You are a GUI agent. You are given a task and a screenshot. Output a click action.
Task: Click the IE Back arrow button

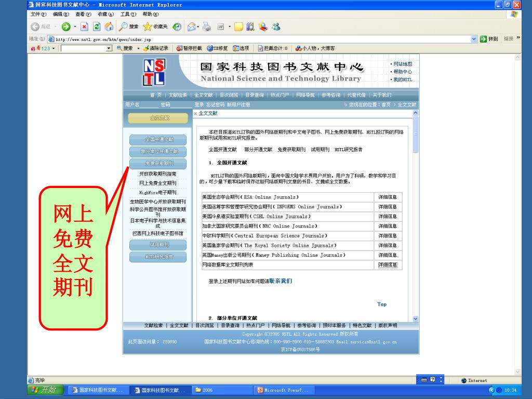[x=35, y=26]
